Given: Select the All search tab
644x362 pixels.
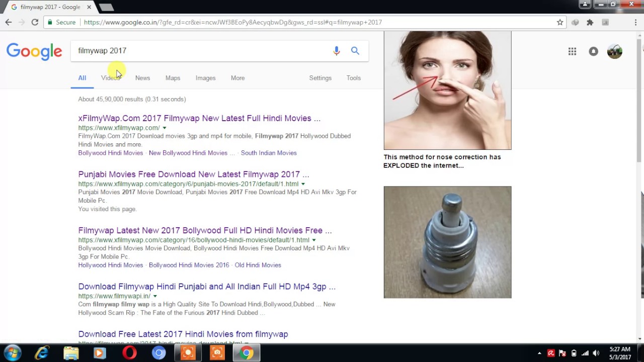Looking at the screenshot, I should 82,78.
